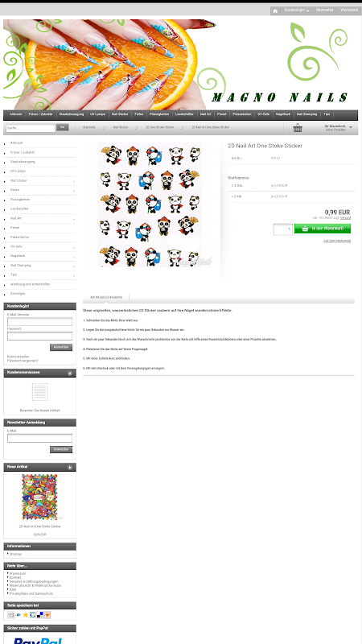
Task: Click the review document icon
Action: (39, 392)
